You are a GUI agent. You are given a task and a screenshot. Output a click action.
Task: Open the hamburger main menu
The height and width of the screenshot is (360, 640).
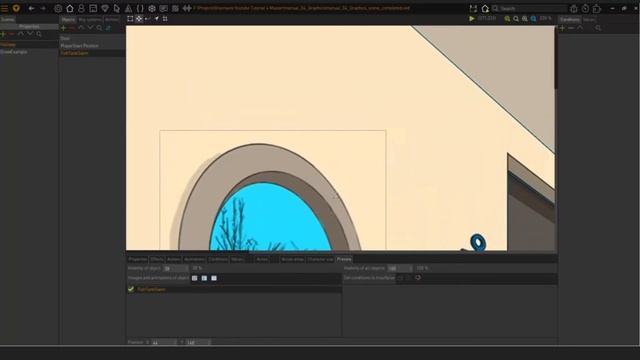click(x=4, y=8)
